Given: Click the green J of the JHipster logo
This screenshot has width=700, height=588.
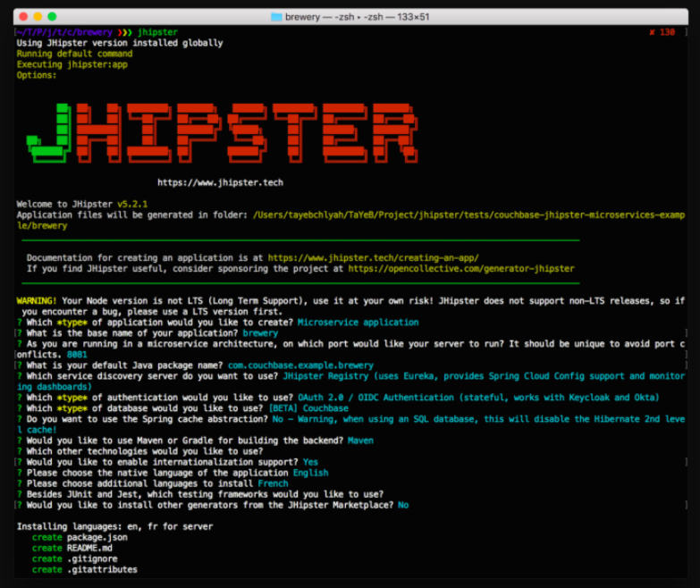Looking at the screenshot, I should (48, 134).
